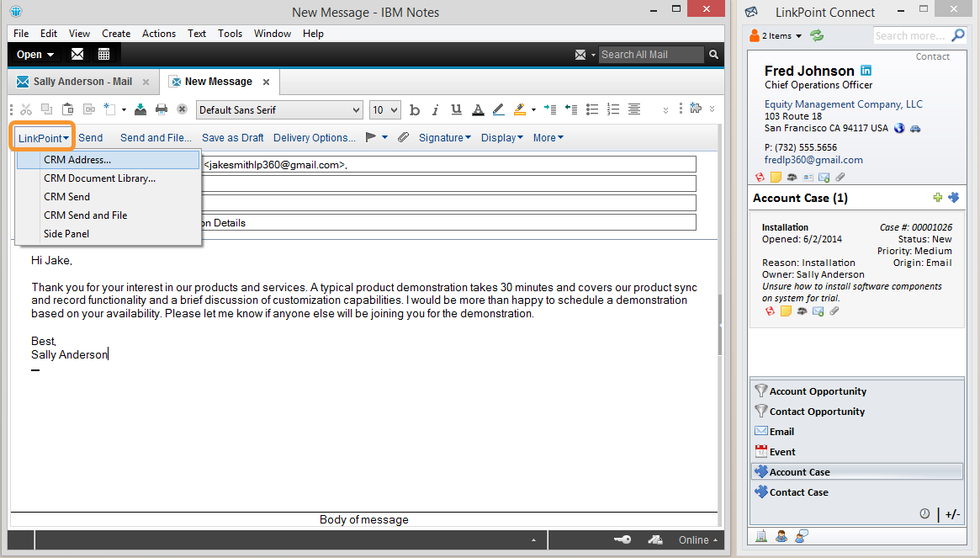Click the text alignment icon
Viewport: 980px width, 558px height.
tap(633, 109)
